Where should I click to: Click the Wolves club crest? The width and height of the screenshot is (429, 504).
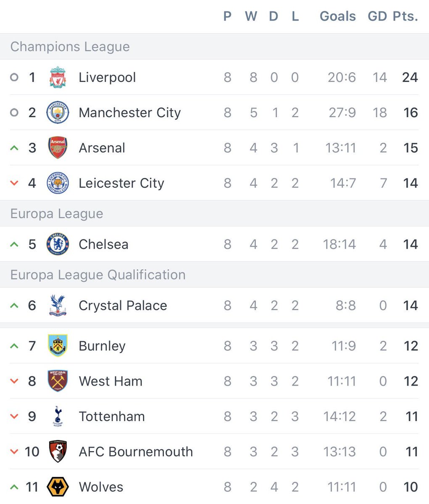click(58, 487)
